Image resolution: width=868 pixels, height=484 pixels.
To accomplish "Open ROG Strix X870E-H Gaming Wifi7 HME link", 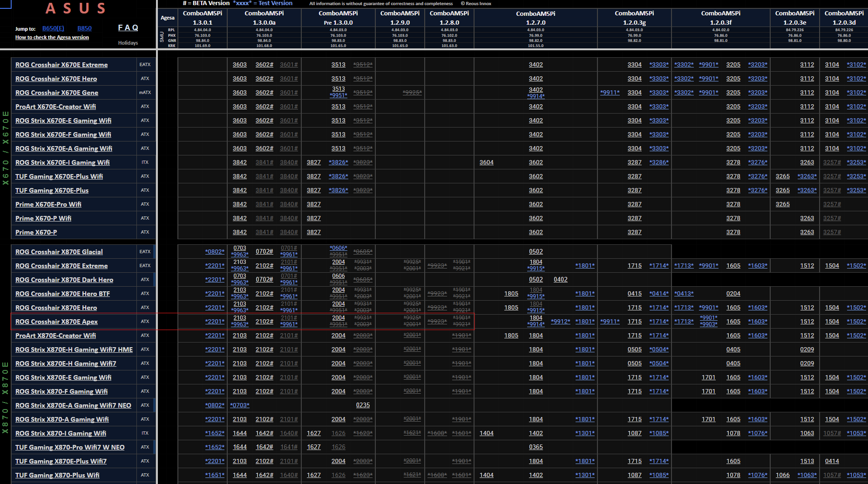I will (74, 350).
